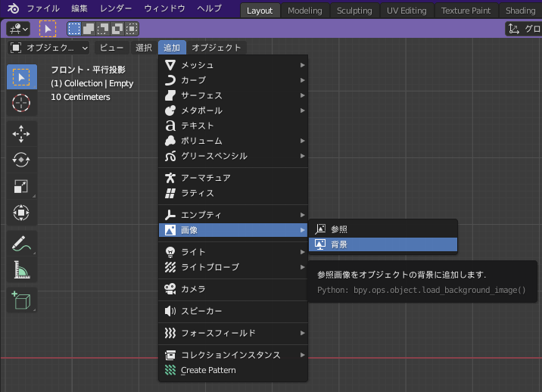Choose set new selection mode icon
Viewport: 542px width, 392px height.
coord(74,29)
